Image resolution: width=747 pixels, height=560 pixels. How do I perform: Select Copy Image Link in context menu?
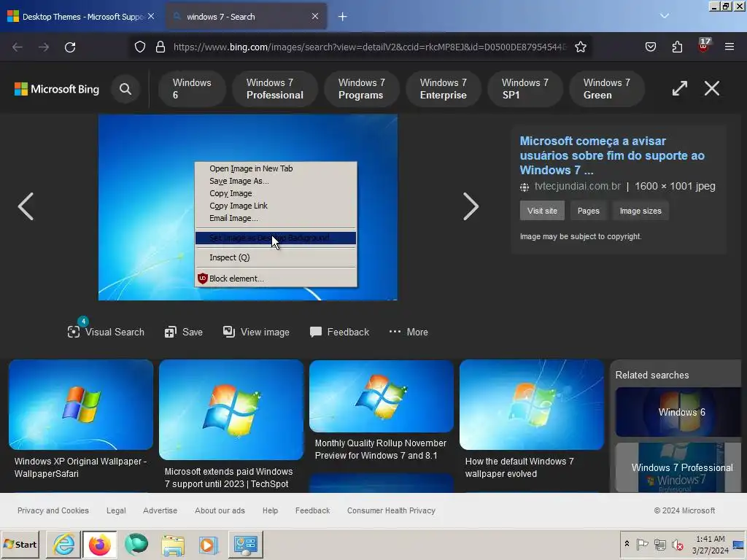275,206
